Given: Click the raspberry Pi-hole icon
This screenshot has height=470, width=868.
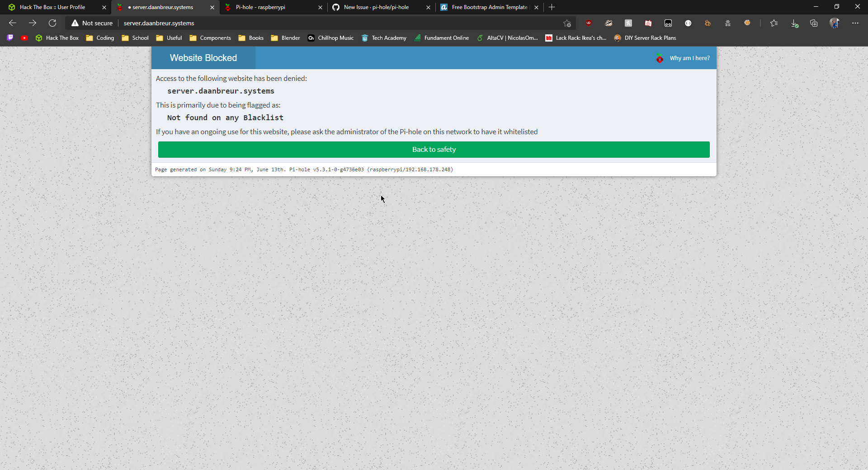Looking at the screenshot, I should tap(660, 58).
